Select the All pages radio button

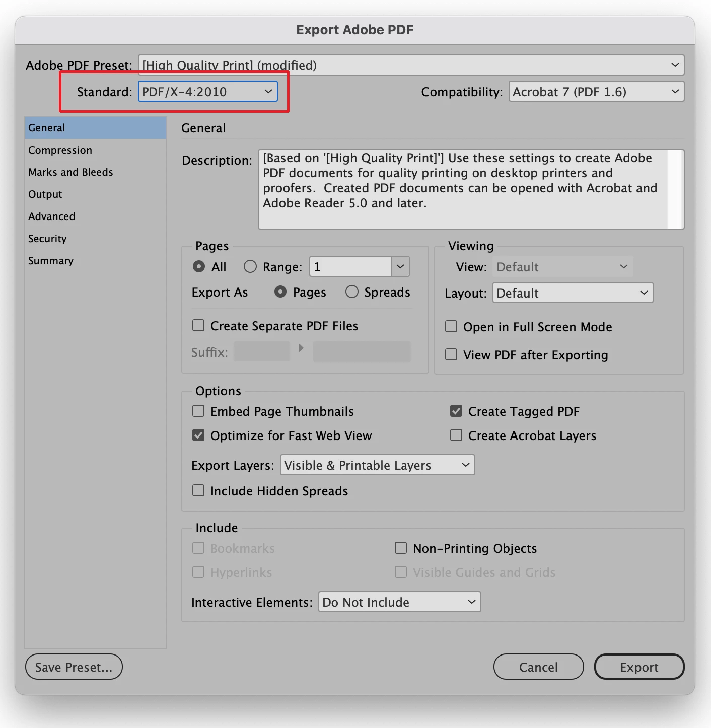[x=199, y=267]
